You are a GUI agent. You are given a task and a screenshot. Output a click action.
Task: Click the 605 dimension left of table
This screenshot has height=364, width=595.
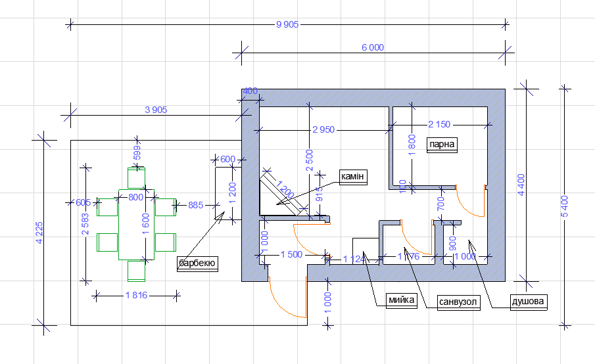tap(83, 202)
